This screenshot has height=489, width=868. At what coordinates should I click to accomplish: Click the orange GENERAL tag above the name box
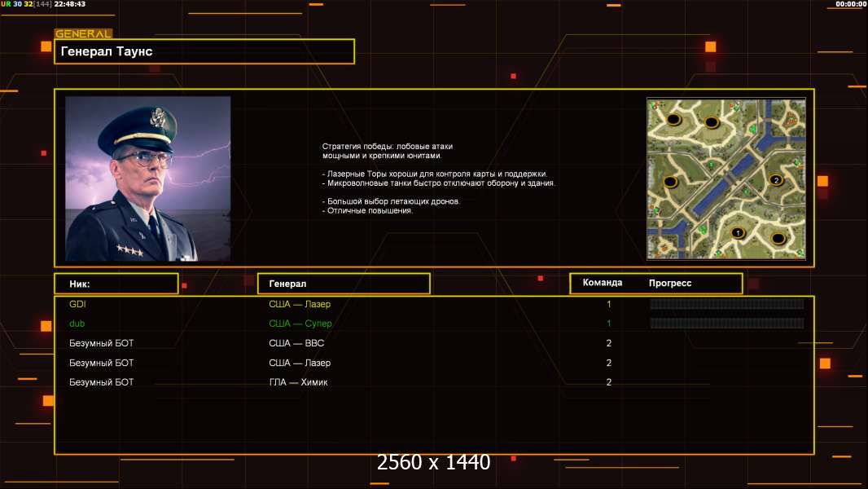pyautogui.click(x=83, y=34)
